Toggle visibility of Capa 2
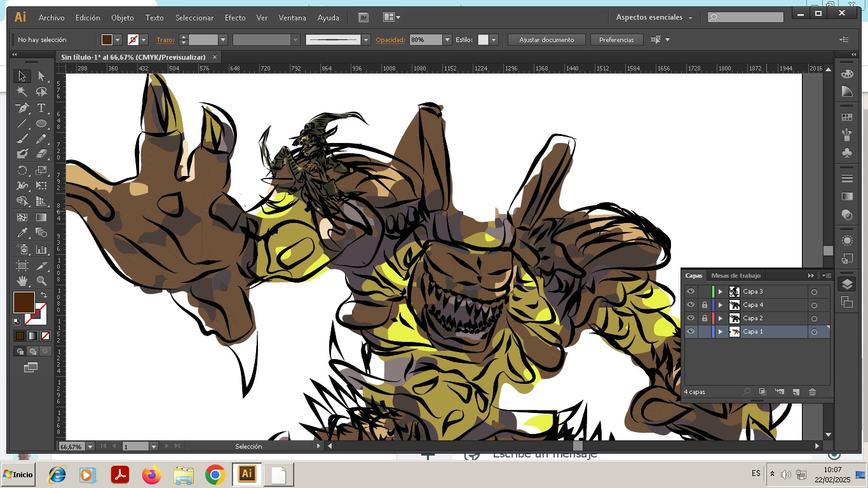868x488 pixels. pos(691,318)
